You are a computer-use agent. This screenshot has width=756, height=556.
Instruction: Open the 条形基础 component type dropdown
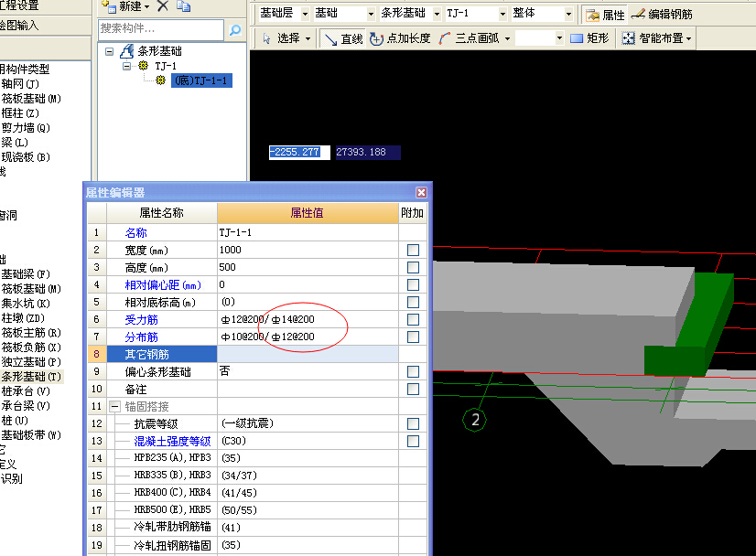pyautogui.click(x=437, y=14)
